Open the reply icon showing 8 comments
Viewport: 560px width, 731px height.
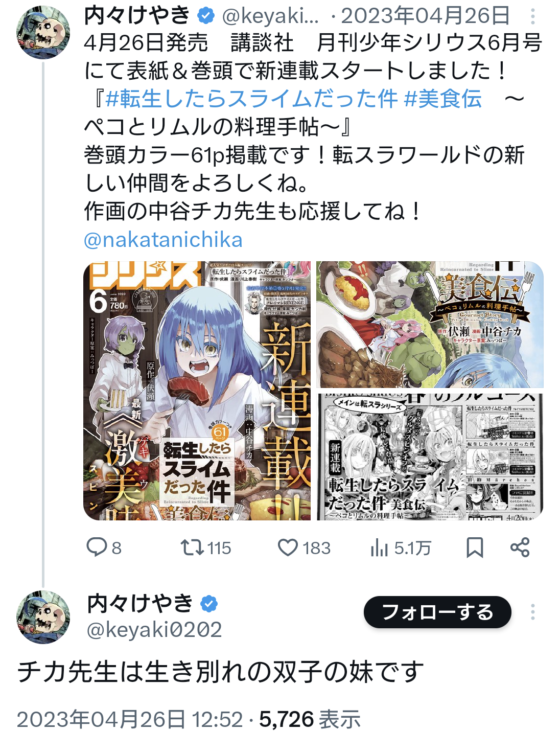tap(97, 547)
